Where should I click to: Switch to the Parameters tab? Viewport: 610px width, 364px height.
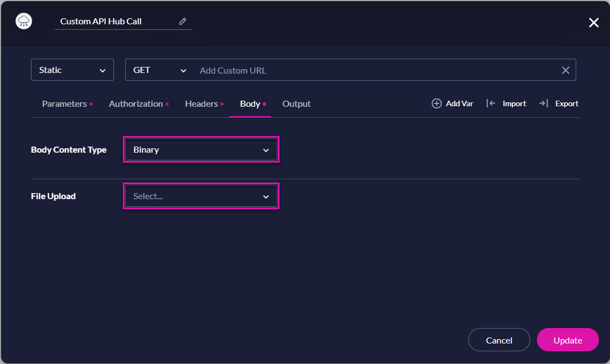(64, 104)
